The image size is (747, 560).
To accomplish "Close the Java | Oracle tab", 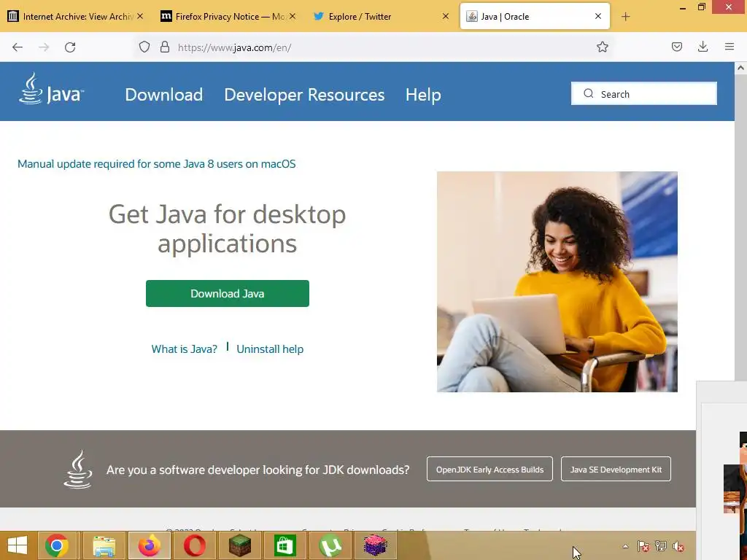I will 598,16.
